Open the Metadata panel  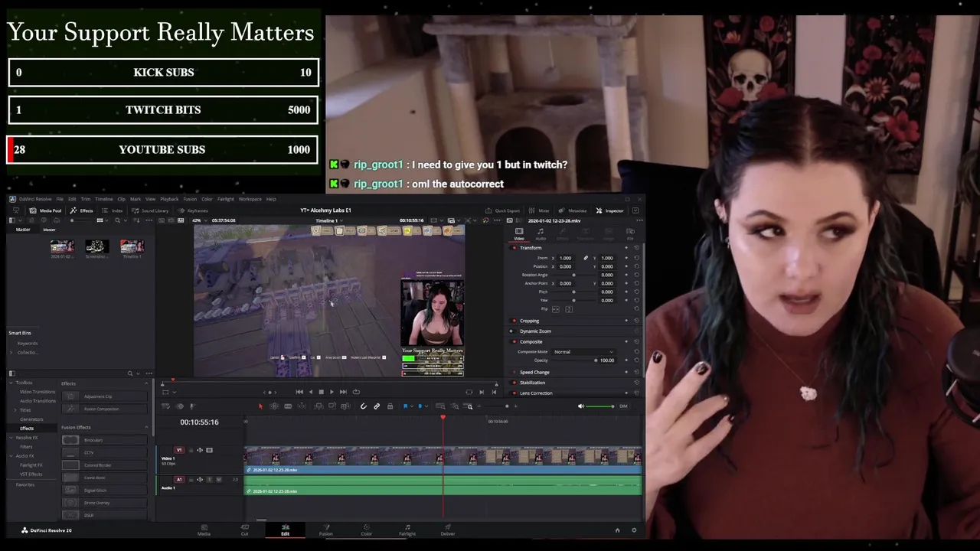click(573, 210)
